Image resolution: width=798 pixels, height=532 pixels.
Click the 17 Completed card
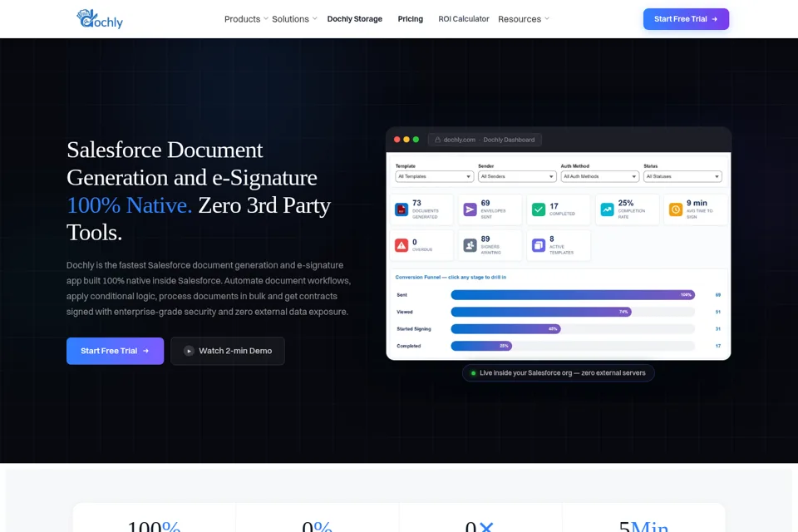[559, 209]
